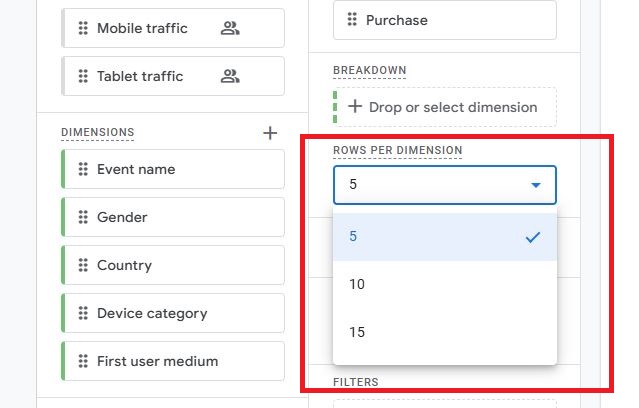Image resolution: width=639 pixels, height=408 pixels.
Task: Click the drag handle icon on Device category
Action: [x=83, y=313]
